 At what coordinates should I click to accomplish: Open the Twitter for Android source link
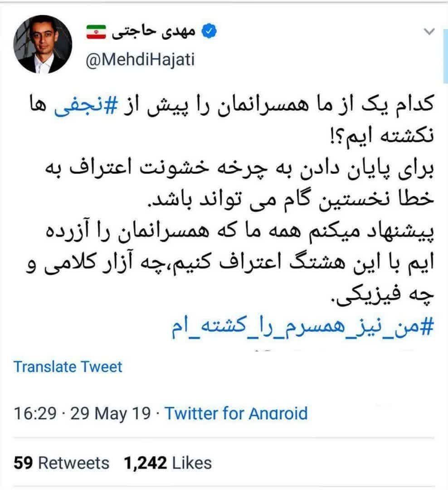(x=236, y=414)
